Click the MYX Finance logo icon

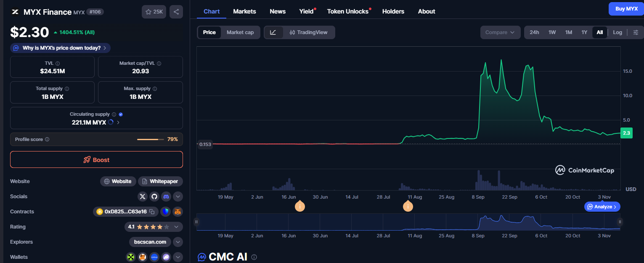[16, 12]
